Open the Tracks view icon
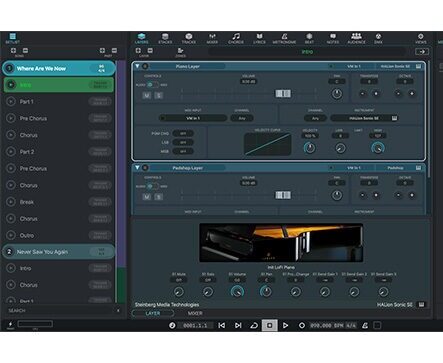This screenshot has height=363, width=443. (189, 36)
